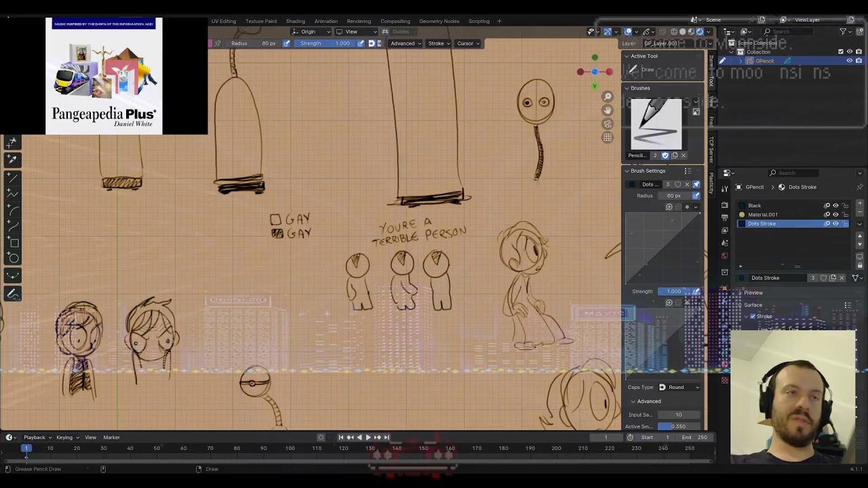Screen dimensions: 868x488
Task: Expand the Advanced dropdown in header
Action: click(406, 43)
